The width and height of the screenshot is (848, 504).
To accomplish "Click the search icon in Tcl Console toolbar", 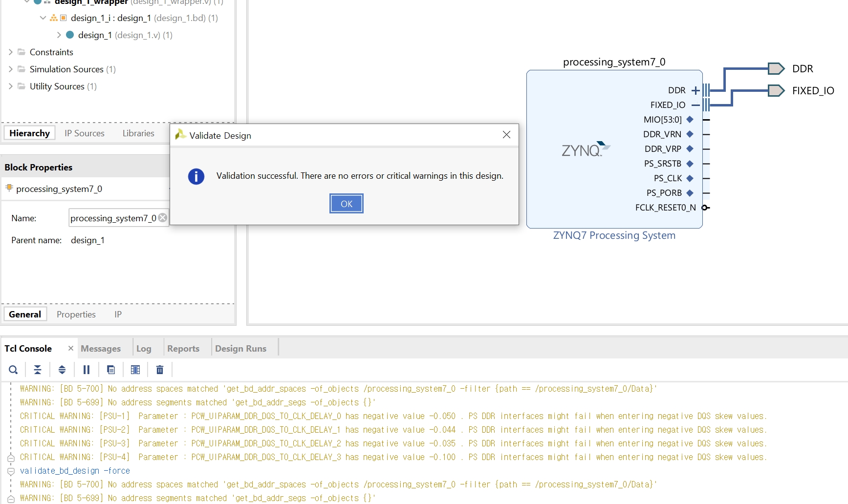I will click(13, 370).
